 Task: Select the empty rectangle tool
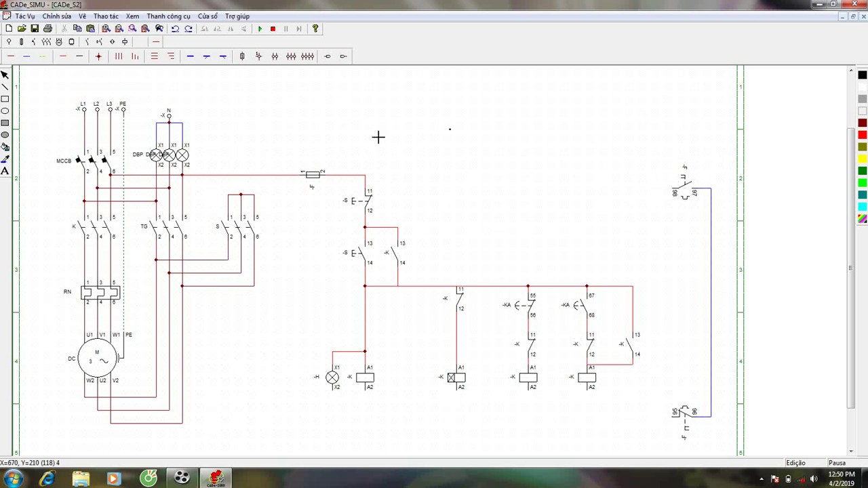coord(5,99)
